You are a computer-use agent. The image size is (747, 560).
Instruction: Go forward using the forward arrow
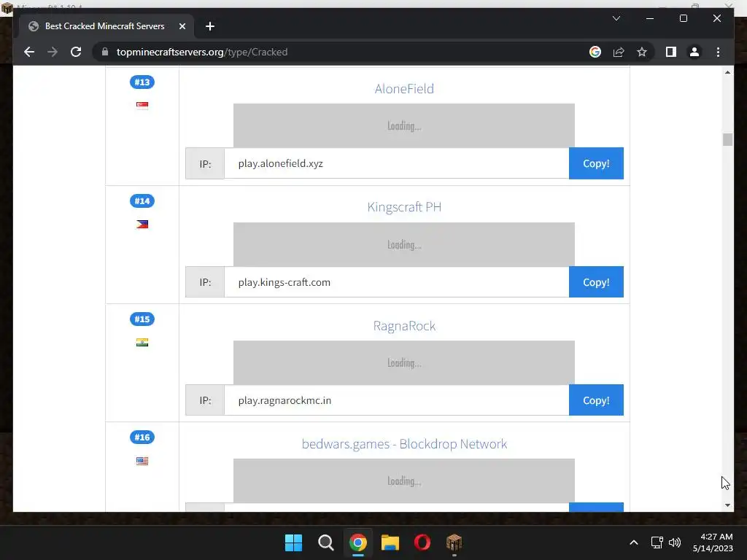[x=53, y=52]
